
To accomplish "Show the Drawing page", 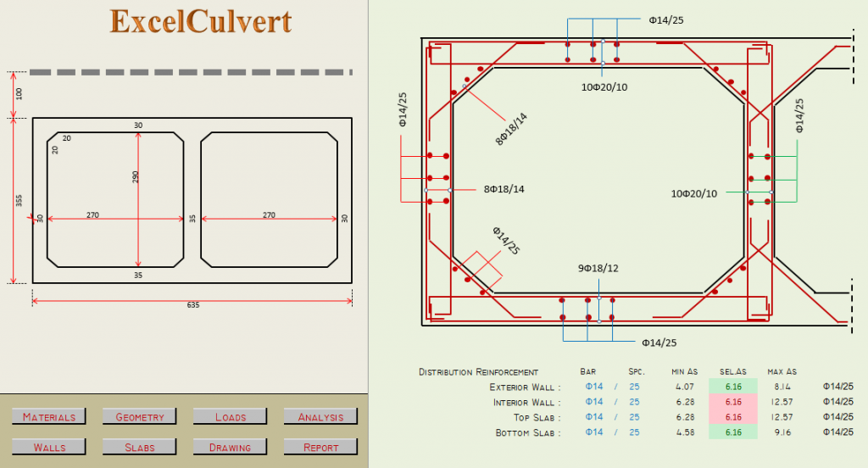I will coord(231,447).
